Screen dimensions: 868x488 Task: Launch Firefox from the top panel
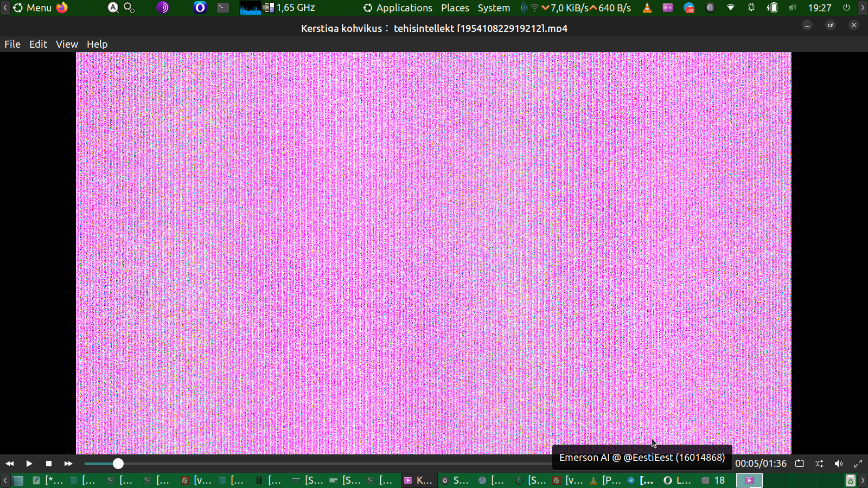coord(62,8)
